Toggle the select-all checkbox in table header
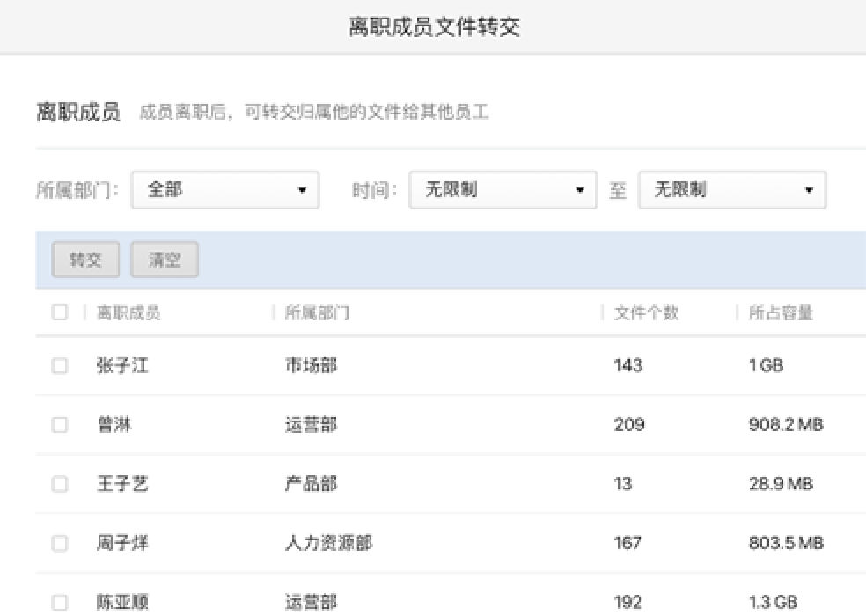 coord(60,312)
